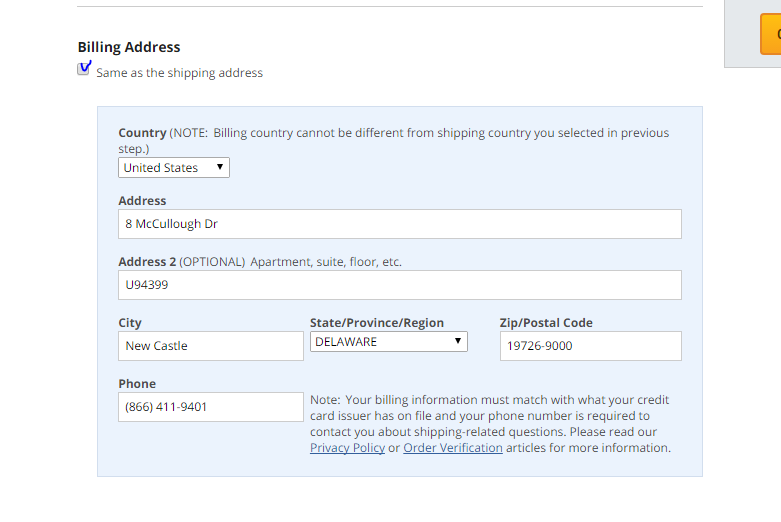
Task: Click the Address label above the first field
Action: click(x=142, y=201)
